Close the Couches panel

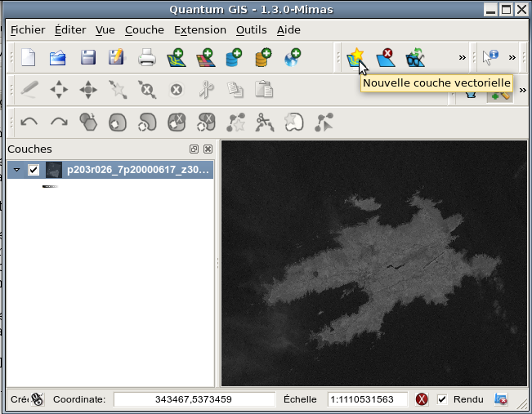pyautogui.click(x=208, y=149)
